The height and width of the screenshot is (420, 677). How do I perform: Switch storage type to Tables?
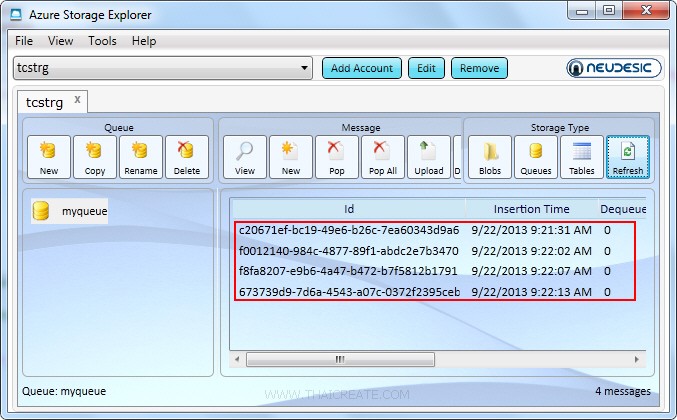[582, 157]
